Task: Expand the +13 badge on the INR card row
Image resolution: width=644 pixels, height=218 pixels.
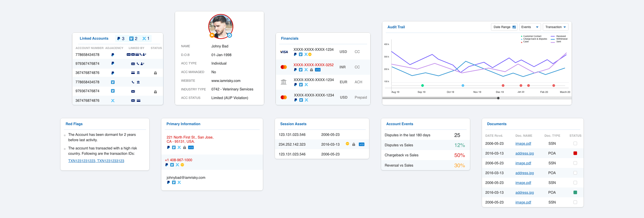Action: (318, 70)
